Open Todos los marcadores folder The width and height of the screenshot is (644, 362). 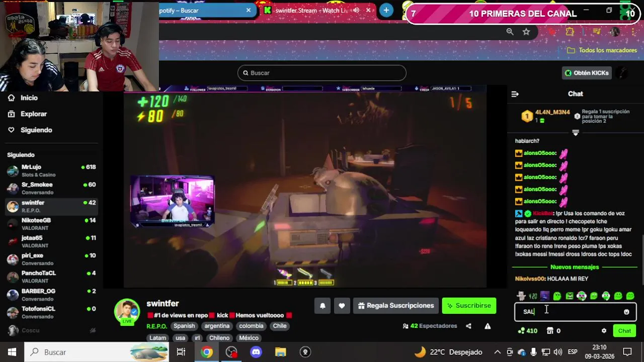tap(602, 50)
